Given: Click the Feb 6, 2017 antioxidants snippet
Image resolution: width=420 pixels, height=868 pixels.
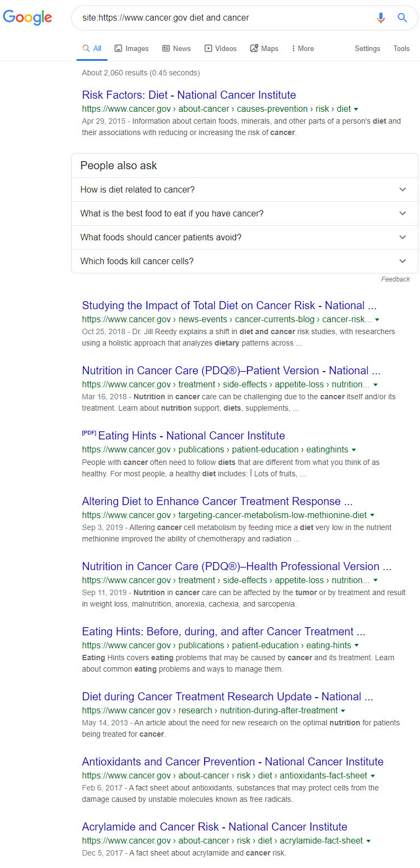Looking at the screenshot, I should tap(231, 793).
